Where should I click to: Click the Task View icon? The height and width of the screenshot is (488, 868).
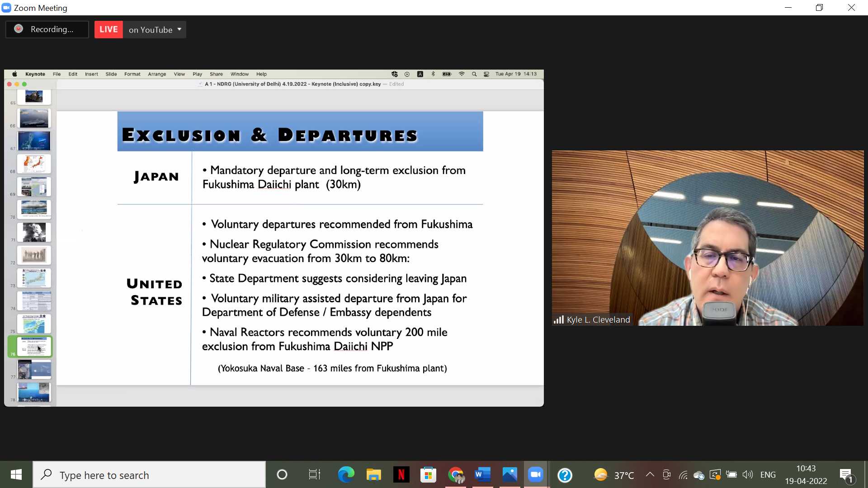click(314, 475)
